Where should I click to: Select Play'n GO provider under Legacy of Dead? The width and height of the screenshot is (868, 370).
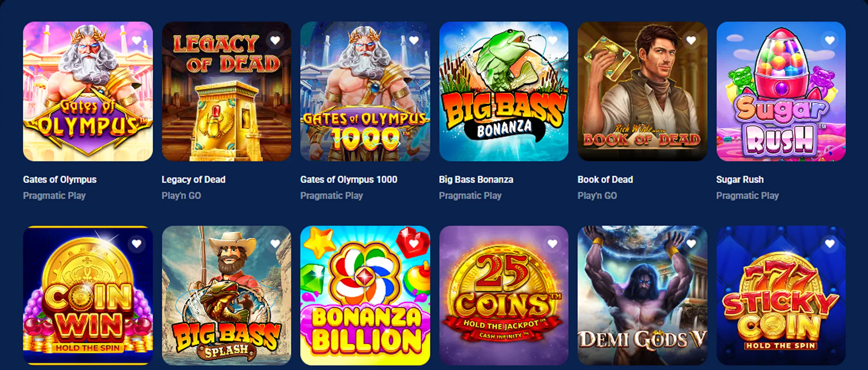coord(181,195)
